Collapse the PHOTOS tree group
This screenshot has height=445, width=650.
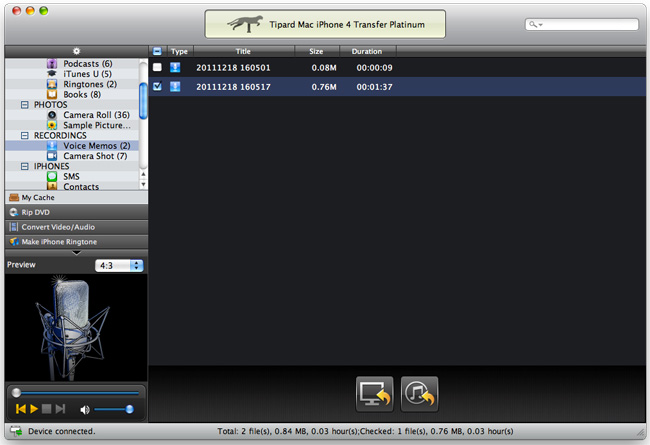point(25,105)
